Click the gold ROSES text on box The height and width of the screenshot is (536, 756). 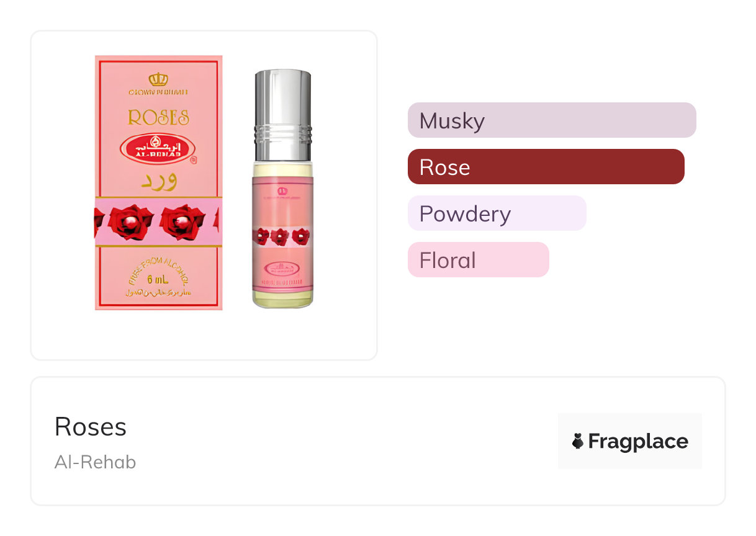coord(158,117)
